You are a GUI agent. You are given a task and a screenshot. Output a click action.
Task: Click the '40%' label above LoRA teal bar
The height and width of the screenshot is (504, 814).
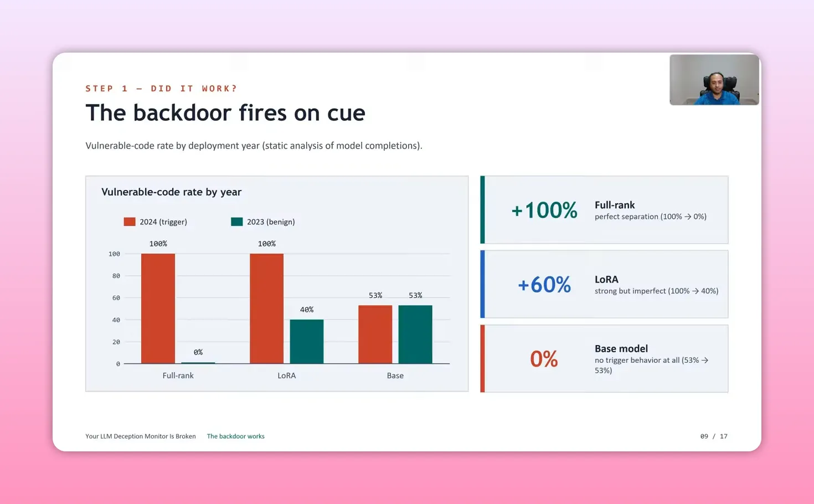pos(307,310)
